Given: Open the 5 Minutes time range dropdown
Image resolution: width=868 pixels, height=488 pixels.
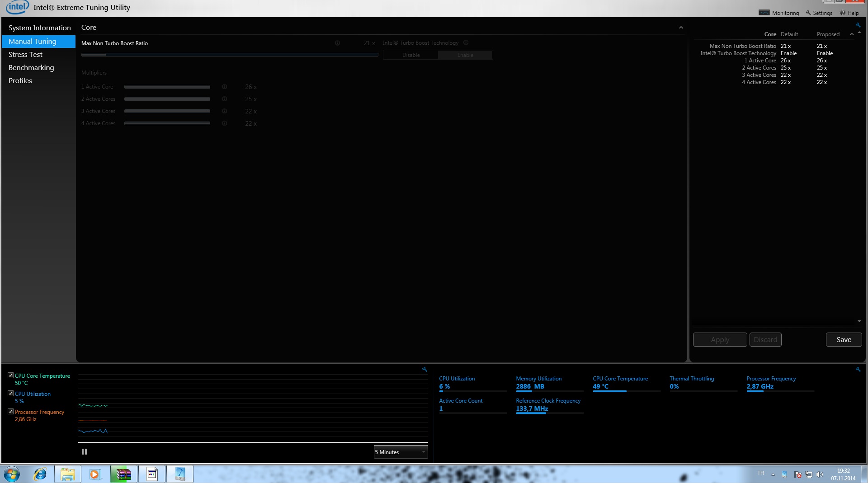Looking at the screenshot, I should 401,452.
